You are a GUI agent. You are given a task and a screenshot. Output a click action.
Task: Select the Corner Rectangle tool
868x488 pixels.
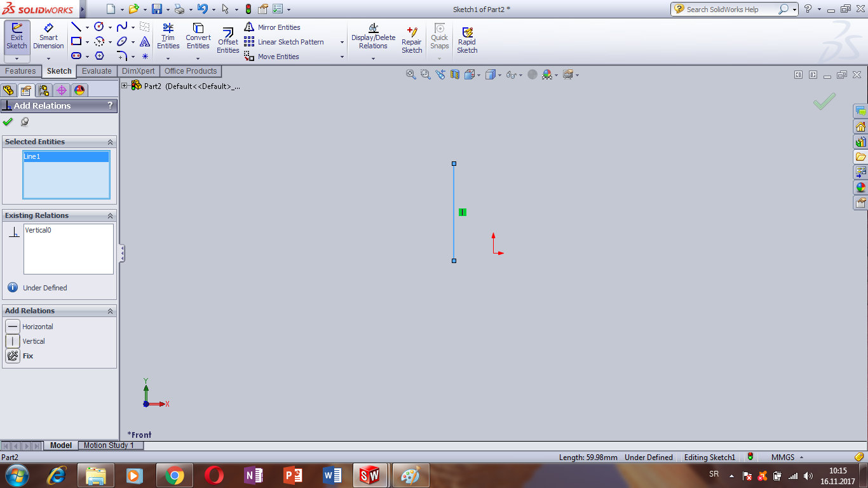[76, 41]
